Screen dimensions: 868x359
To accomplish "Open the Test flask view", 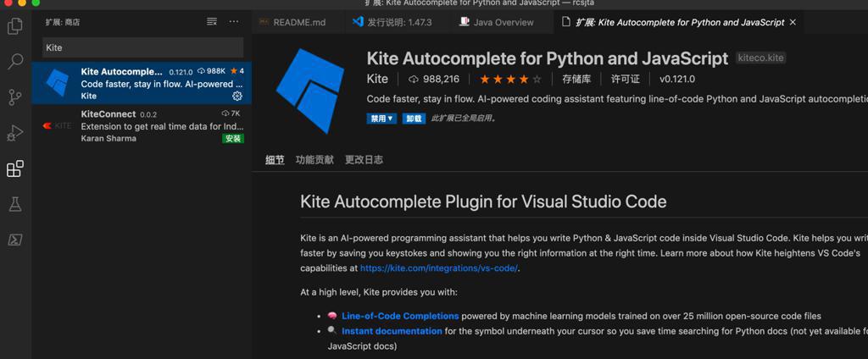I will point(15,204).
